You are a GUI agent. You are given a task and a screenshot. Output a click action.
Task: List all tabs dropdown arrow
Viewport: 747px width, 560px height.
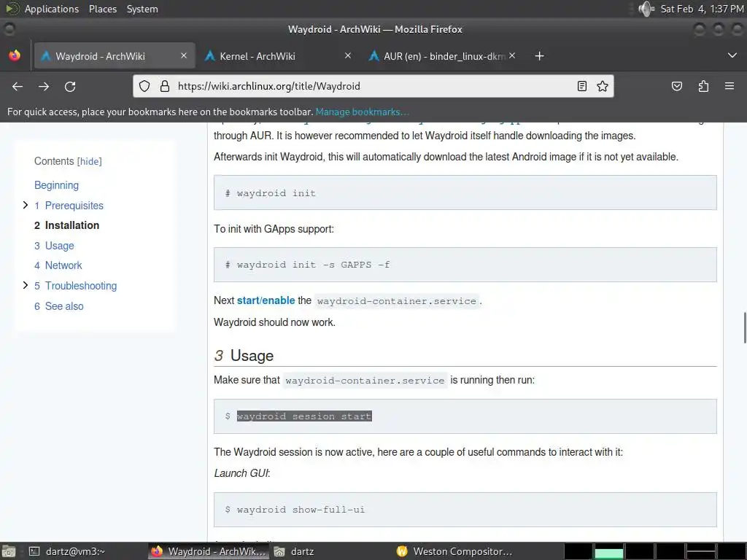coord(732,55)
